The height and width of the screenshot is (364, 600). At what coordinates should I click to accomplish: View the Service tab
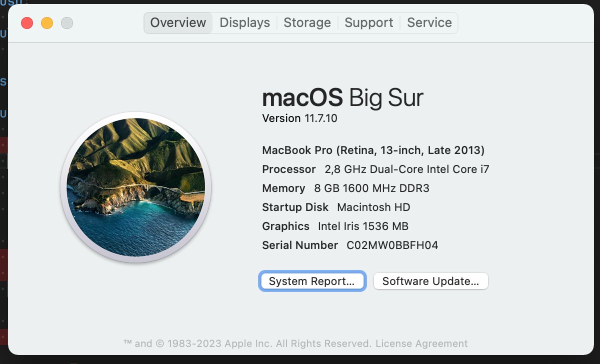pyautogui.click(x=429, y=22)
